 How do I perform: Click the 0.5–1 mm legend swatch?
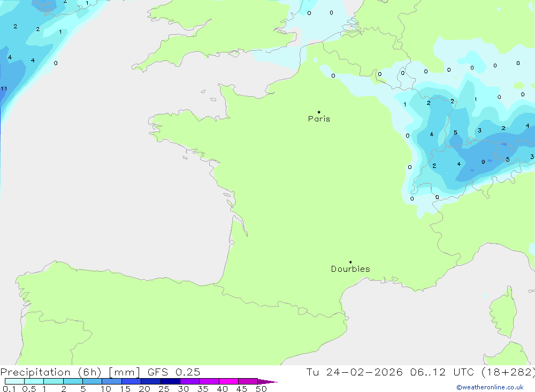tap(34, 381)
